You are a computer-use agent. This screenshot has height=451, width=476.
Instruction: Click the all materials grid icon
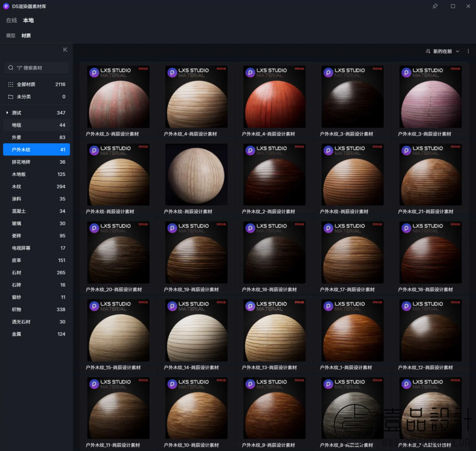click(x=11, y=84)
